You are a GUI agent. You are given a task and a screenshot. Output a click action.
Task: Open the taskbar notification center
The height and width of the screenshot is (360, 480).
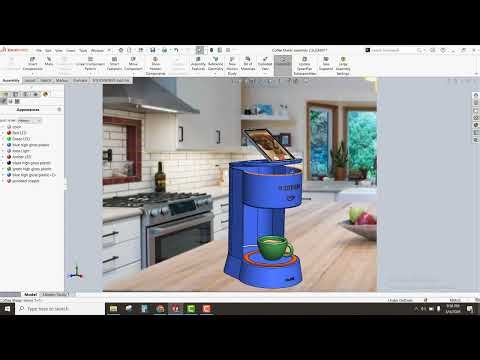470,309
